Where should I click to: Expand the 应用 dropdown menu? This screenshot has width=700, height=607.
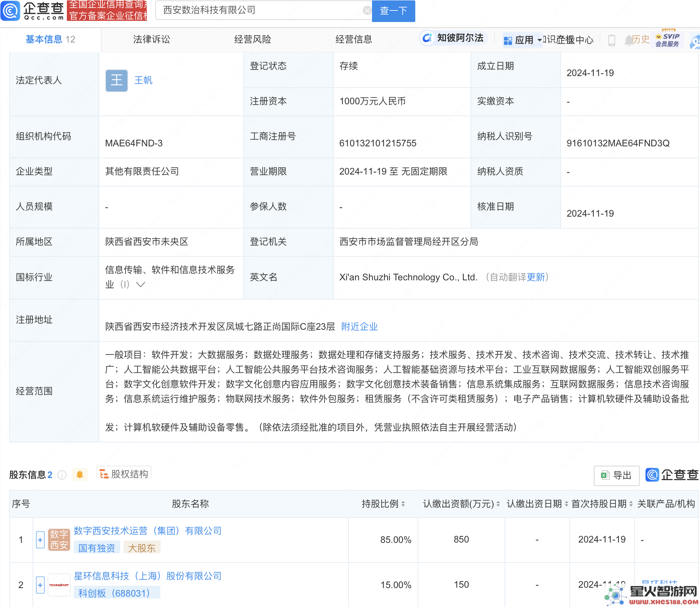click(522, 40)
